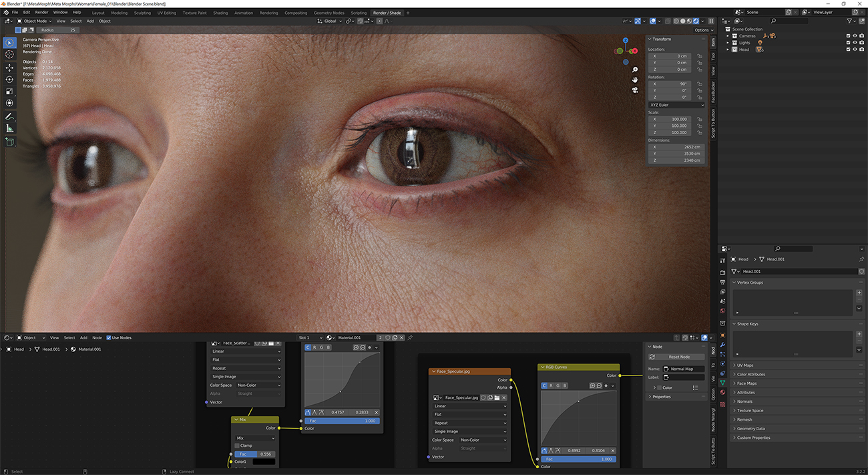
Task: Toggle the Use Nodes checkbox
Action: tap(109, 337)
